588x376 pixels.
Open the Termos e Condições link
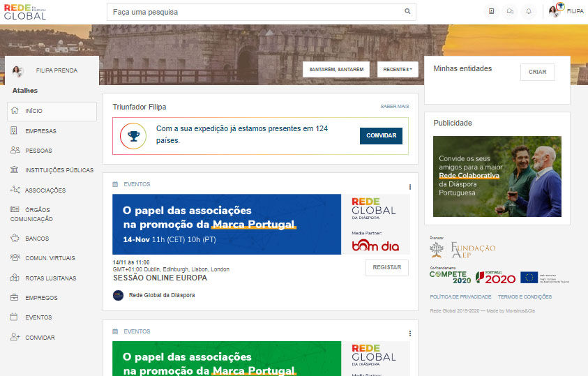point(525,296)
